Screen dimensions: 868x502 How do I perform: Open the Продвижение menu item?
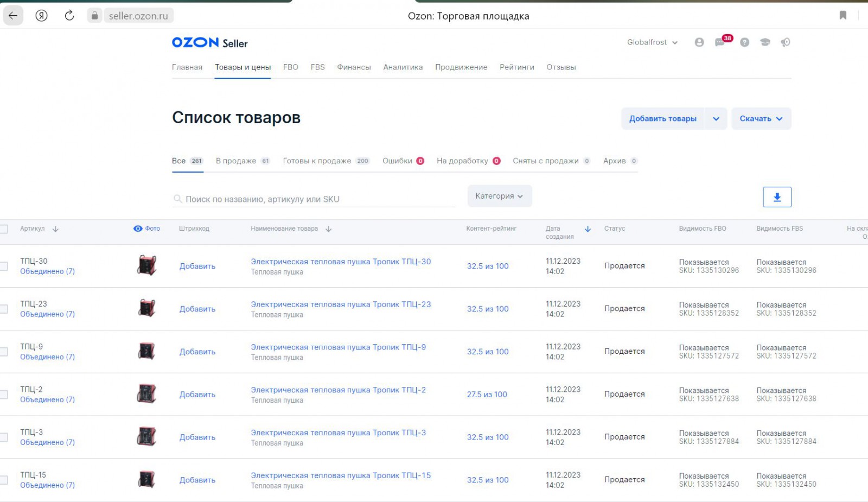pos(461,67)
